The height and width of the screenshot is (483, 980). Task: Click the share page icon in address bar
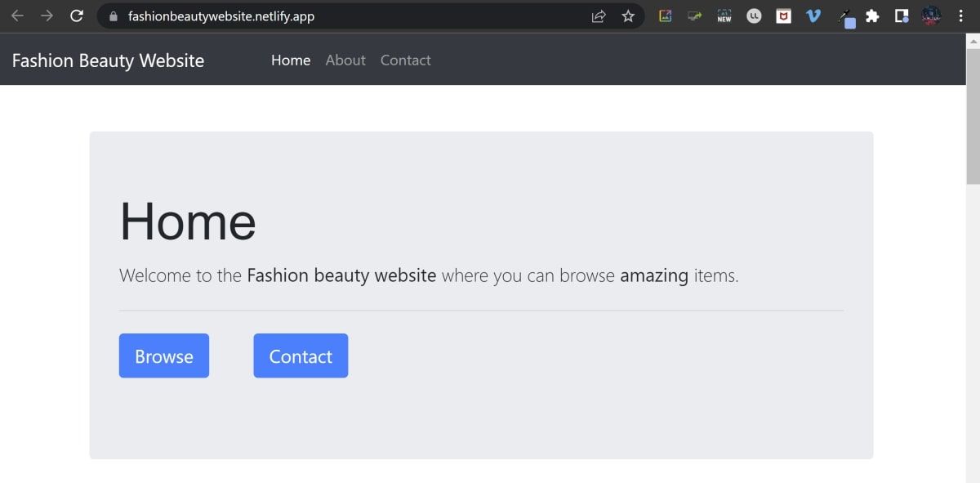click(599, 16)
